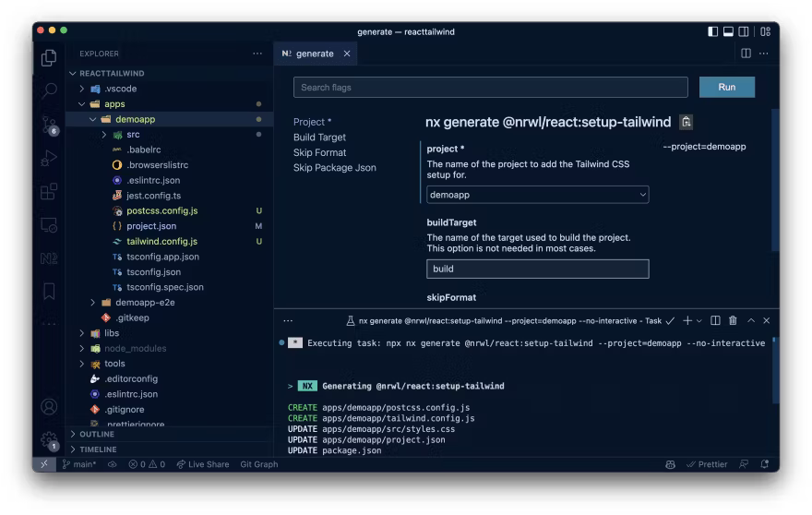The width and height of the screenshot is (812, 515).
Task: Open Git Graph from status bar
Action: tap(259, 464)
